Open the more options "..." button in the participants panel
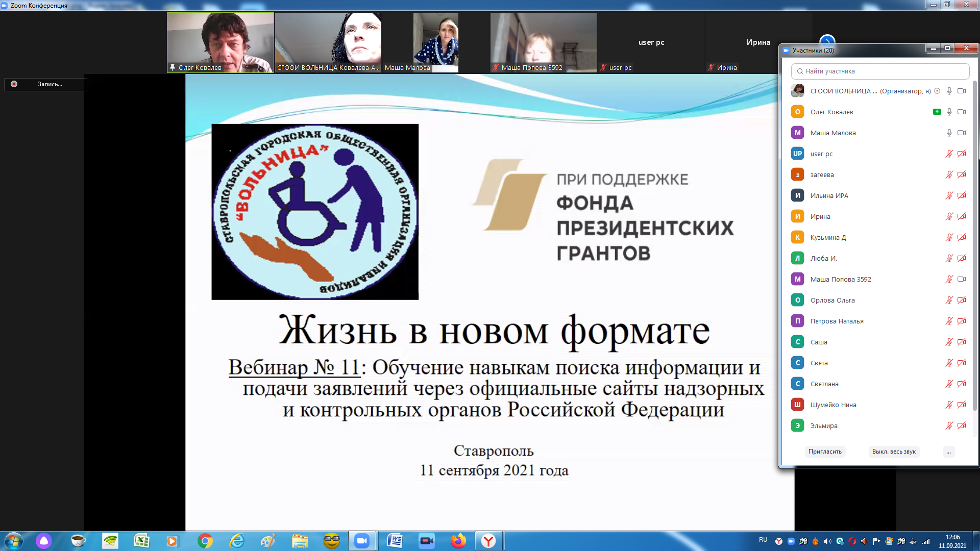Viewport: 980px width, 551px height. [948, 452]
